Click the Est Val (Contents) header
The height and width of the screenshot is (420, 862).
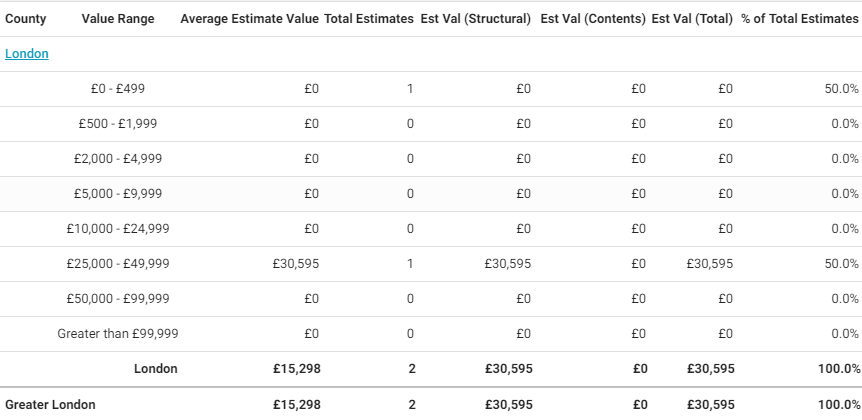[x=593, y=19]
